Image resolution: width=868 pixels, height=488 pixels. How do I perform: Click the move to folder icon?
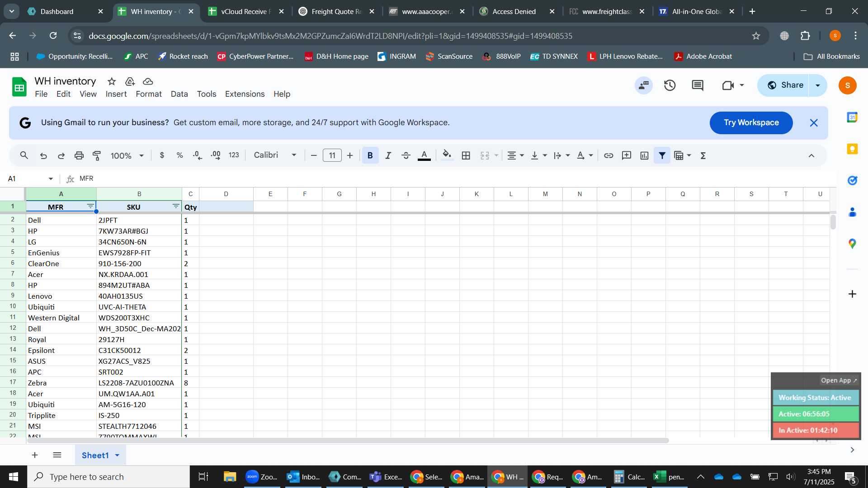130,81
